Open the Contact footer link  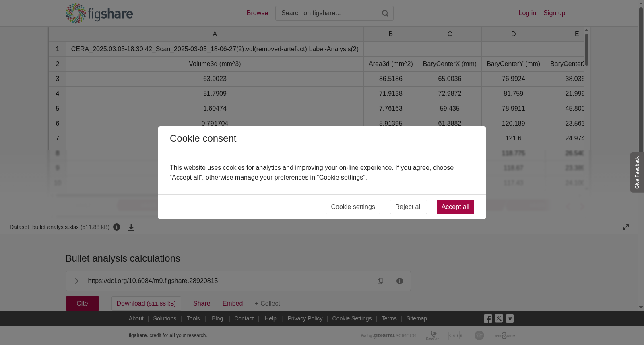[x=244, y=318]
